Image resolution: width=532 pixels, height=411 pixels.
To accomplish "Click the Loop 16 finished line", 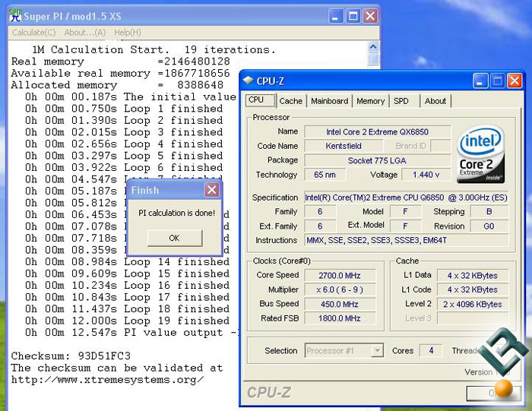I will 127,285.
